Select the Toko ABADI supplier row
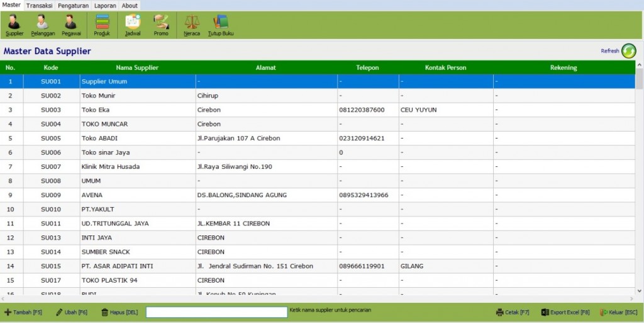The image size is (644, 323). 318,138
